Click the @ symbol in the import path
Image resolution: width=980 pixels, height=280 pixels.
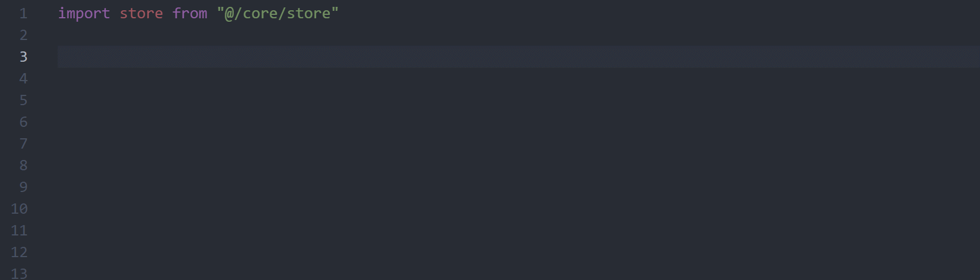coord(229,14)
